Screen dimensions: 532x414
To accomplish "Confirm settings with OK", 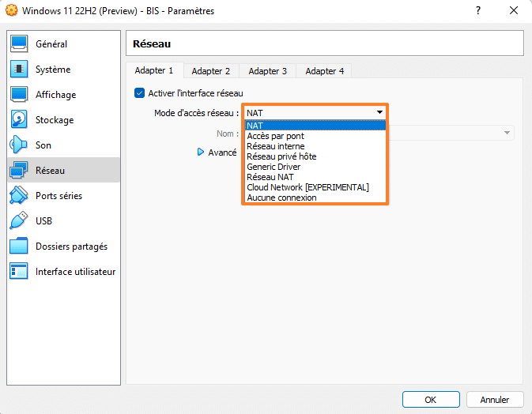I will click(431, 400).
